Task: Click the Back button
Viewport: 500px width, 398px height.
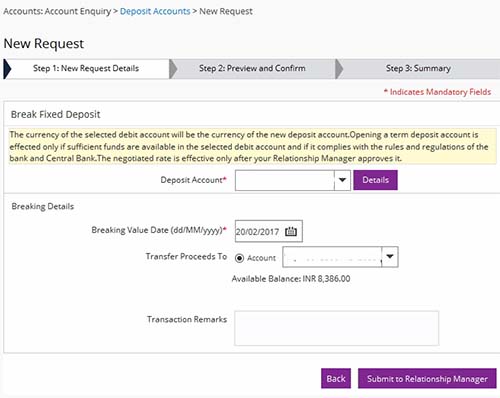Action: pos(336,378)
